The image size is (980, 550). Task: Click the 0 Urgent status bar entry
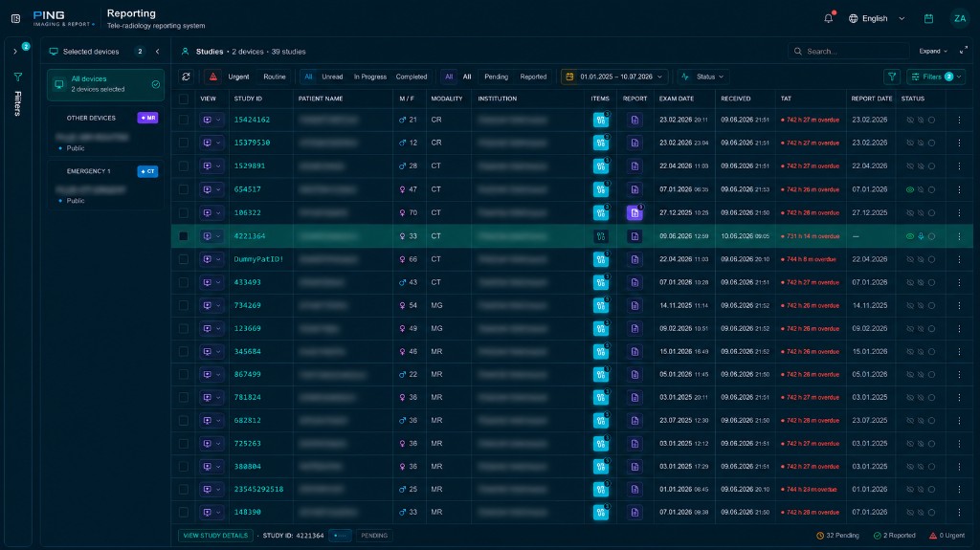(x=947, y=536)
